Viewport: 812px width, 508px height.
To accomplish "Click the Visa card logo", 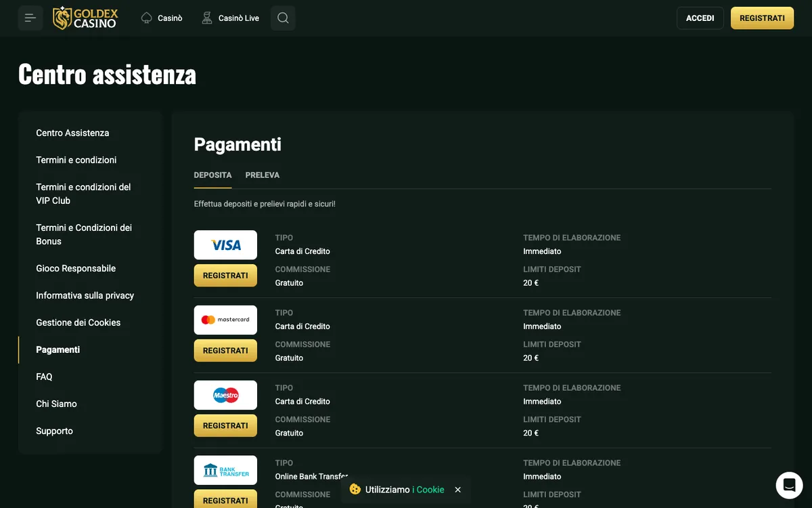I will pos(225,245).
